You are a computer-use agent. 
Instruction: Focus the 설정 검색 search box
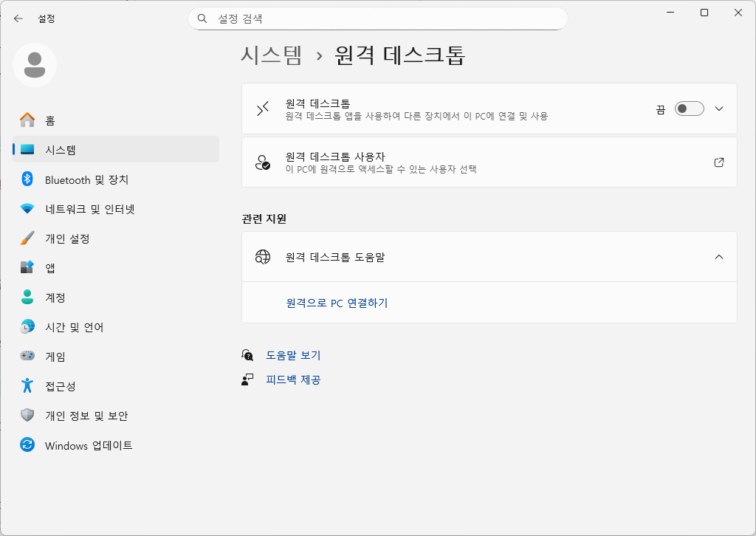[377, 18]
